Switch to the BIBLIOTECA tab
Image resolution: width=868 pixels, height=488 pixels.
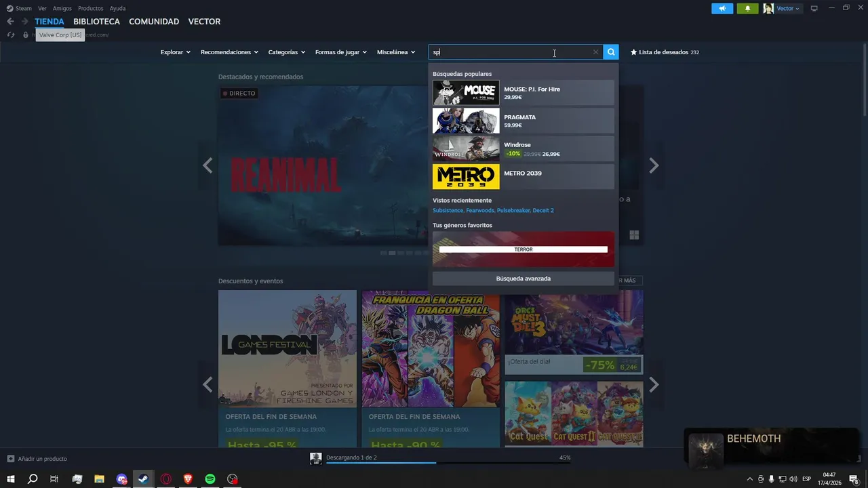pyautogui.click(x=96, y=22)
